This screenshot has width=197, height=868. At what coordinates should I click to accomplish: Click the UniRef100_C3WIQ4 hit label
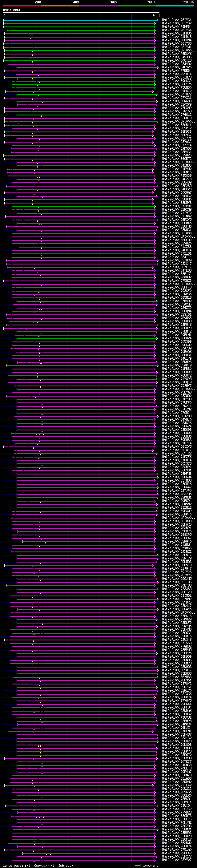[176, 806]
